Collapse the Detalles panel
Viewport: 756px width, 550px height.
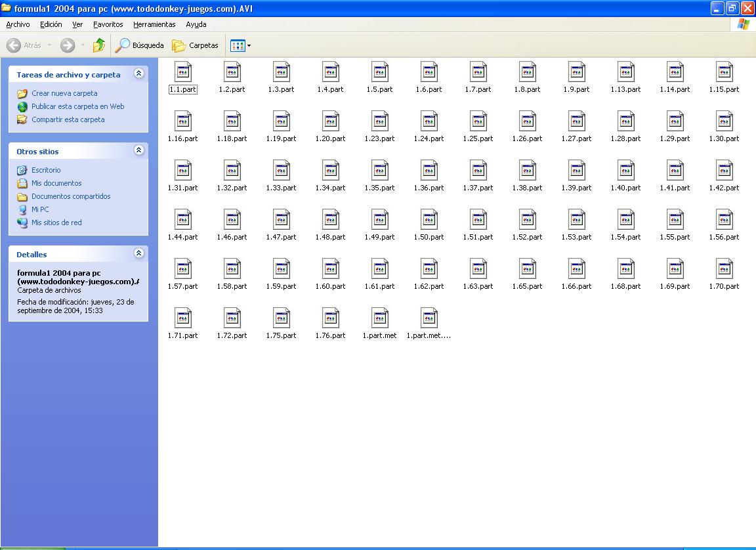pos(139,253)
